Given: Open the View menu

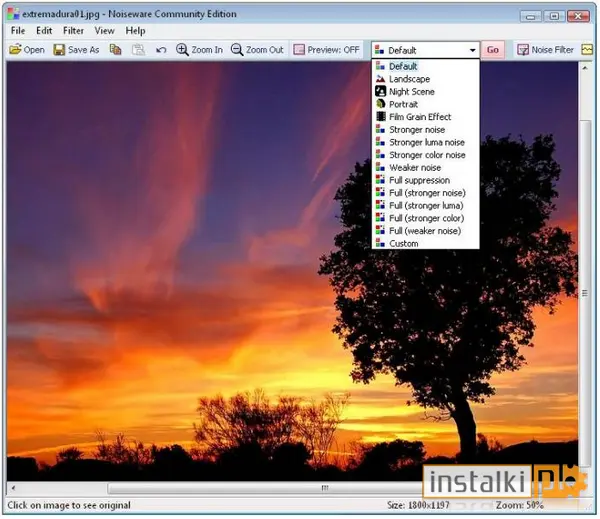Looking at the screenshot, I should 104,31.
